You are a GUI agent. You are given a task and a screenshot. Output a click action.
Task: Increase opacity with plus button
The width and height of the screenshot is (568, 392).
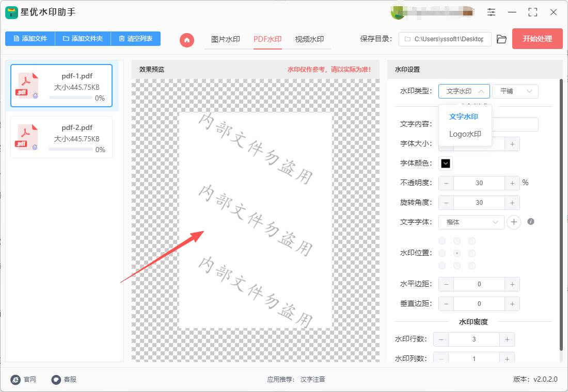pos(512,183)
